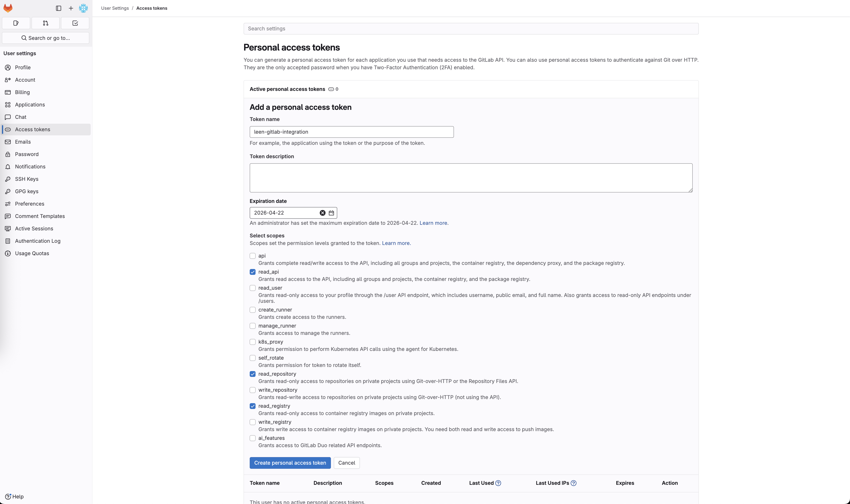Enable the api scope checkbox
The image size is (850, 504).
252,256
